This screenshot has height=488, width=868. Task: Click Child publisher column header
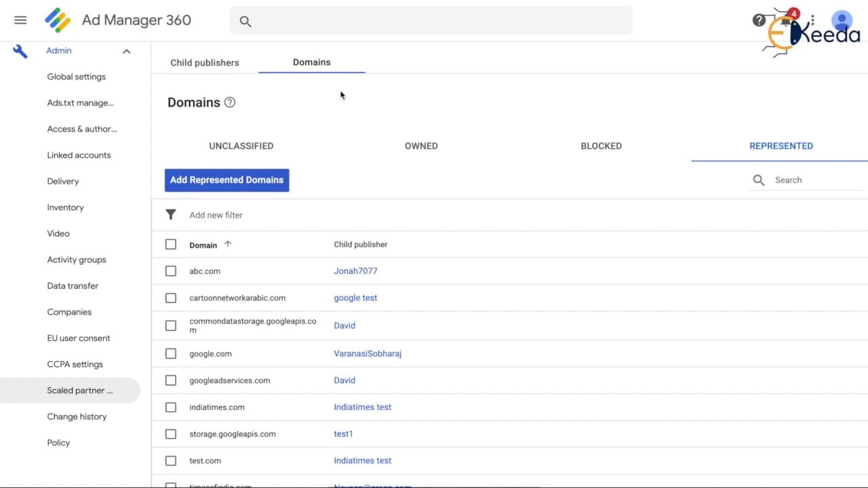tap(361, 245)
